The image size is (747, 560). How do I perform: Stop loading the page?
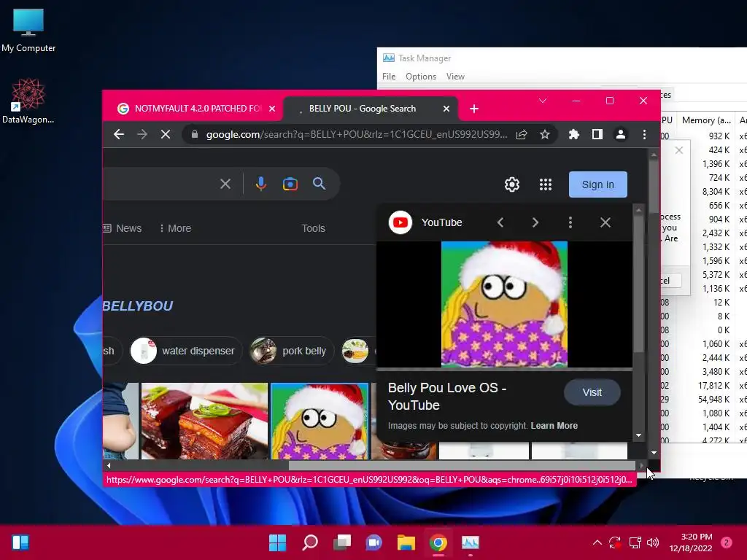point(166,135)
